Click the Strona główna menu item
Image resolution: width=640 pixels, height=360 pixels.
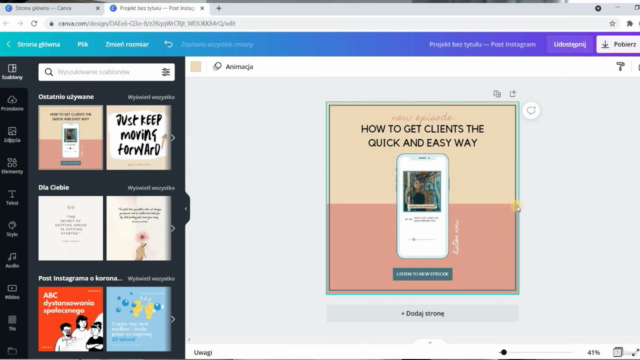point(38,44)
